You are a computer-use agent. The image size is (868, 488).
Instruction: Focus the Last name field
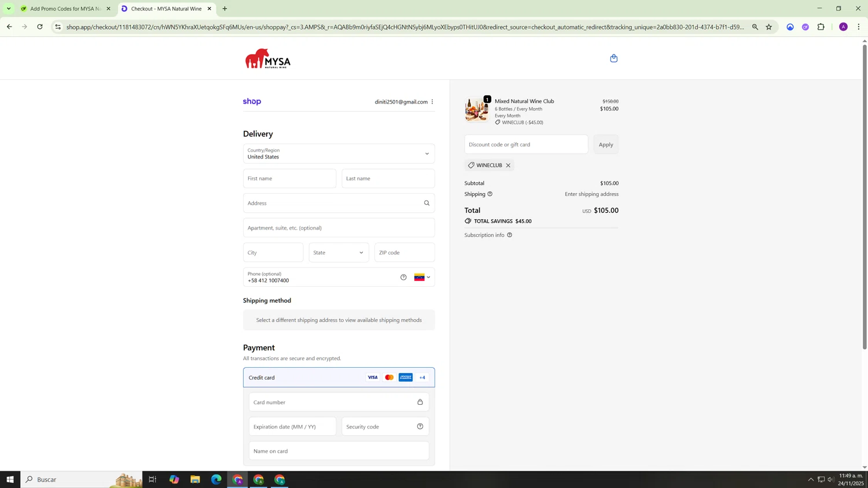388,179
